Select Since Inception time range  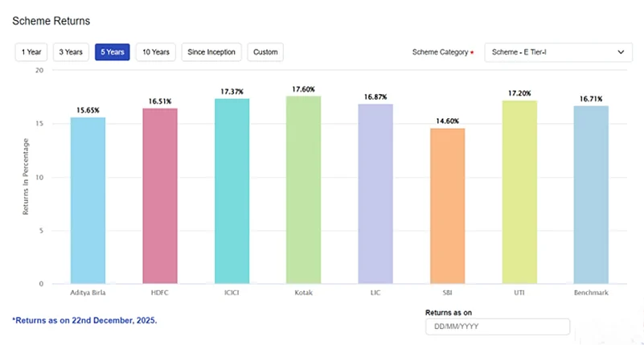coord(211,52)
